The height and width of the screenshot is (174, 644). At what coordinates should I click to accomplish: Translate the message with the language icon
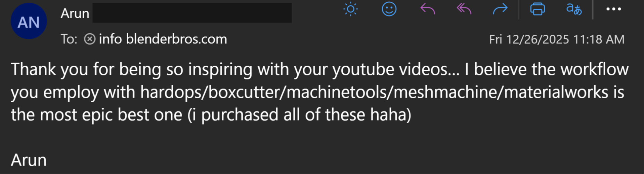click(x=574, y=9)
